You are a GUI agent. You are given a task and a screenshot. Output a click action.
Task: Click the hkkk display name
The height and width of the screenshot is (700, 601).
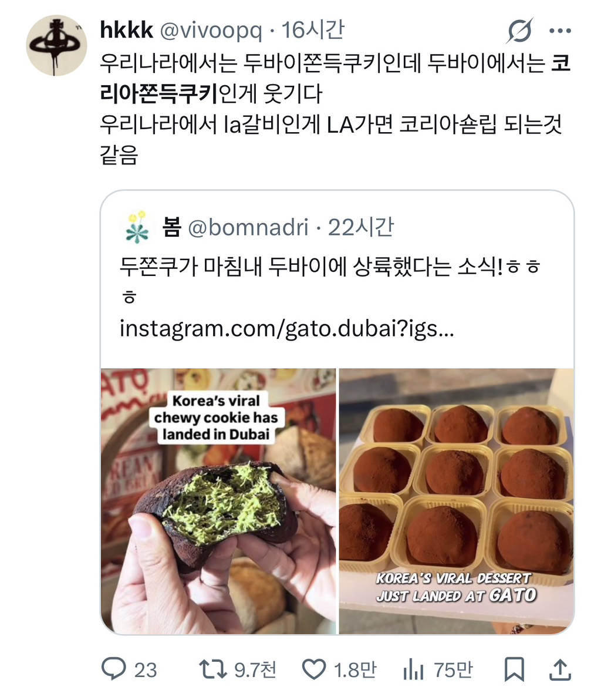(127, 30)
